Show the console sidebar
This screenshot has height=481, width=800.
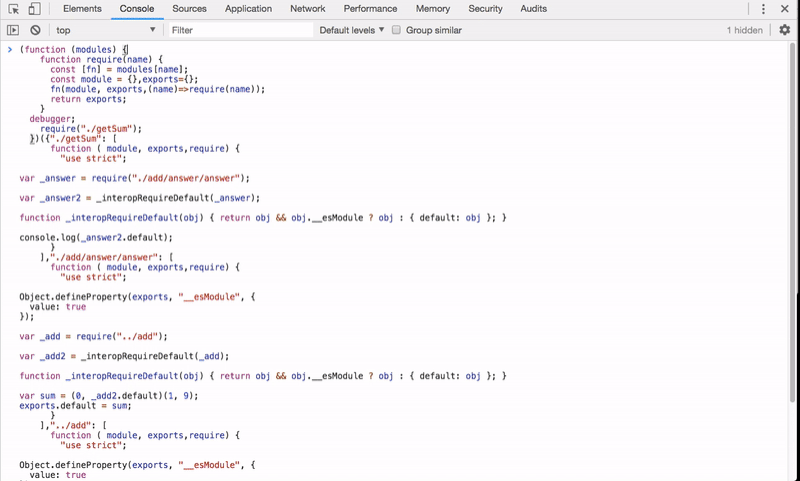[x=13, y=30]
